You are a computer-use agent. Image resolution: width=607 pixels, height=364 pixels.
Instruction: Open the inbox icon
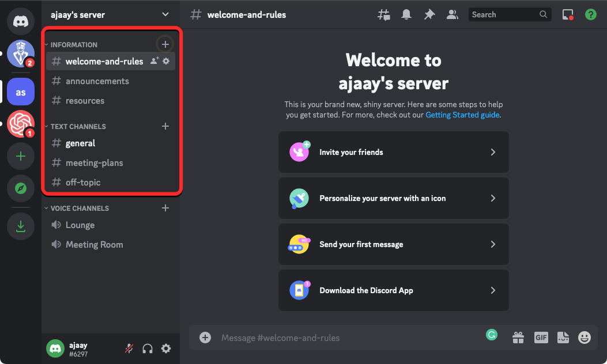(568, 15)
